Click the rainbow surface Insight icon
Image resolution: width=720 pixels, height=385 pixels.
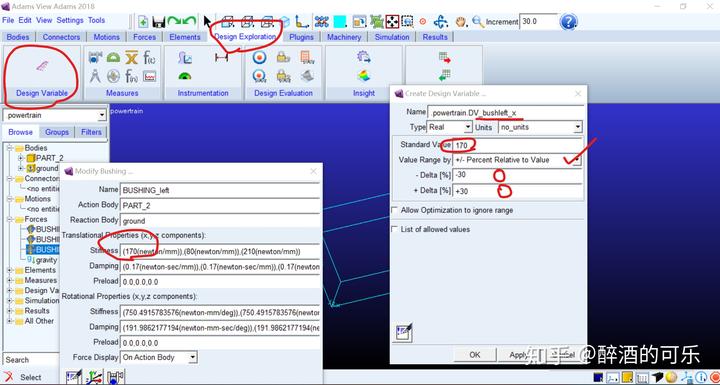pyautogui.click(x=364, y=75)
